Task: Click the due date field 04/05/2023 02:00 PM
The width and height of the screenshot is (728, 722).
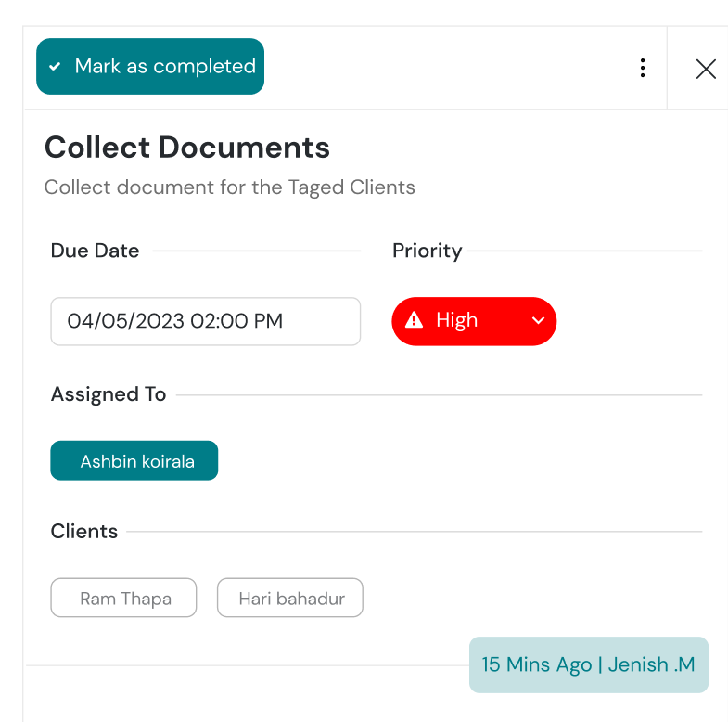Action: (x=205, y=321)
